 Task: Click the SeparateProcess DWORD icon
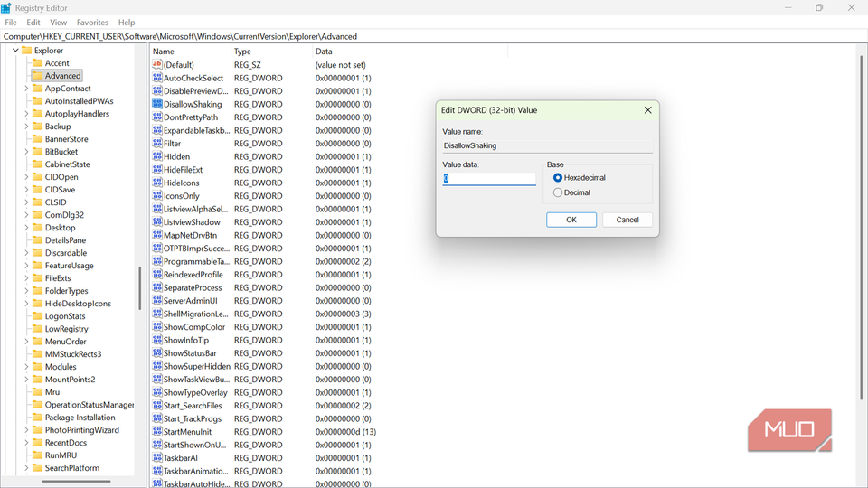[x=157, y=287]
